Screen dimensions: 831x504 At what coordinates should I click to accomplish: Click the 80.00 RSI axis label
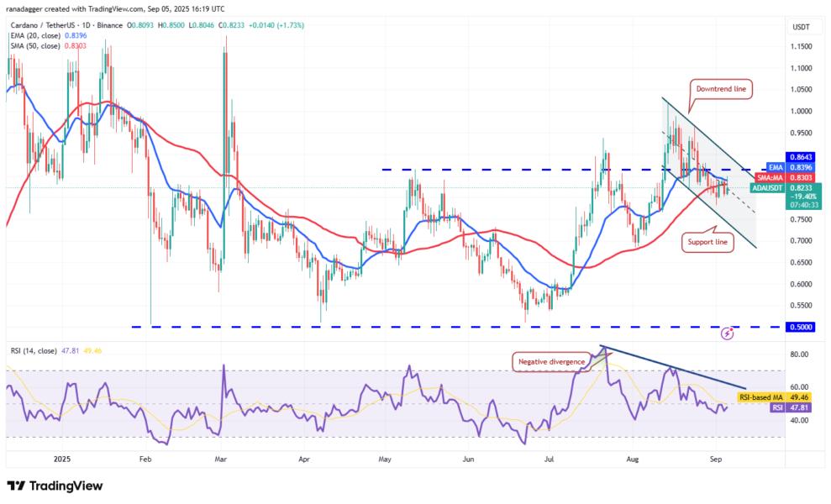click(x=799, y=354)
